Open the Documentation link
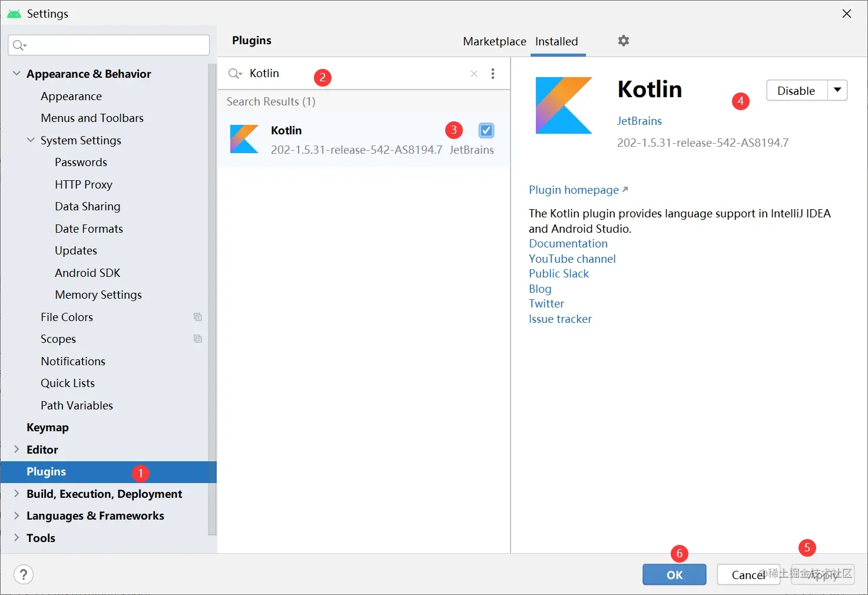The height and width of the screenshot is (595, 868). click(568, 243)
